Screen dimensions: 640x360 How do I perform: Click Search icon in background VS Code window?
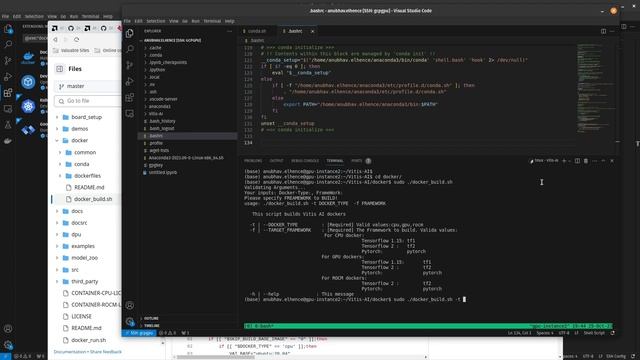[x=8, y=44]
